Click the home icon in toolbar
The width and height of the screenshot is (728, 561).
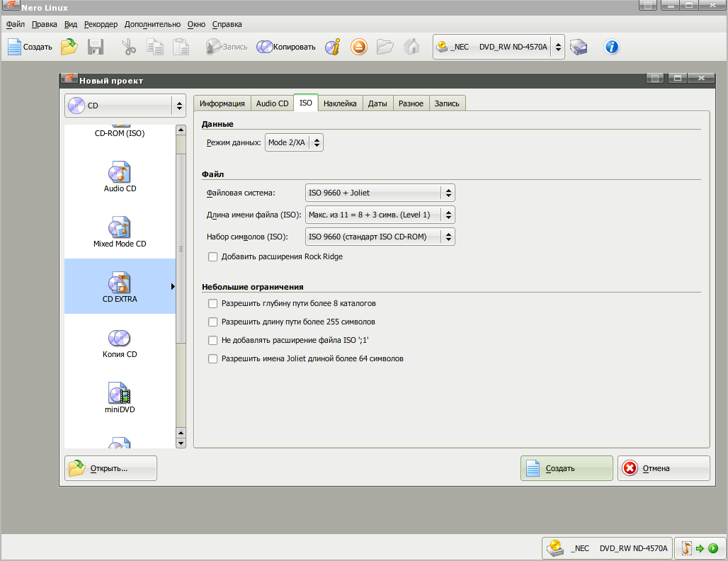411,47
